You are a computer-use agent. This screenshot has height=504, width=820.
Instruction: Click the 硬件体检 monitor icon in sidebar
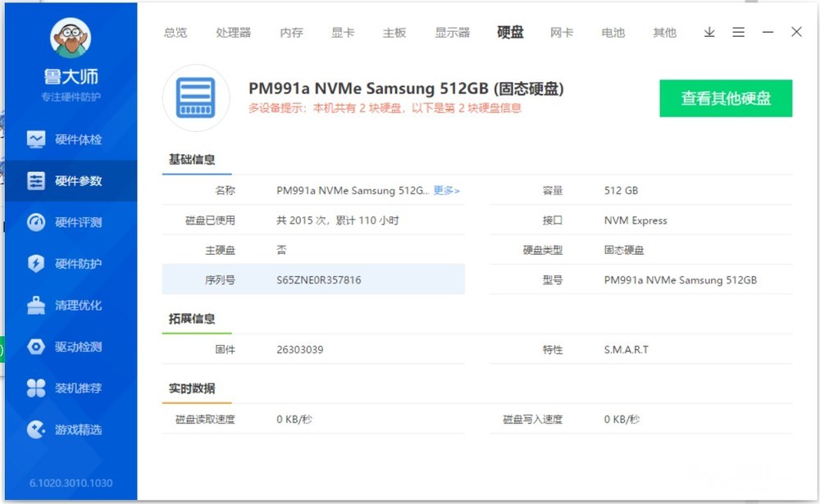click(35, 139)
